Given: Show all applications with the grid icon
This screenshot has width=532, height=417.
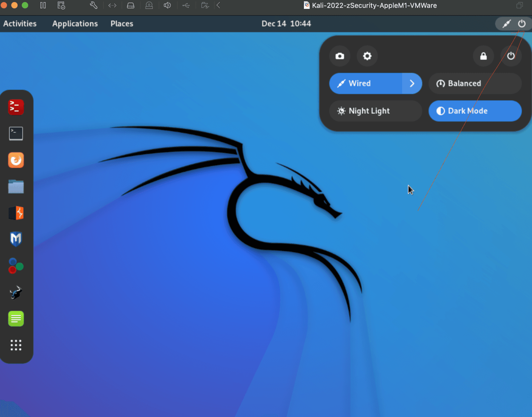Looking at the screenshot, I should click(16, 345).
